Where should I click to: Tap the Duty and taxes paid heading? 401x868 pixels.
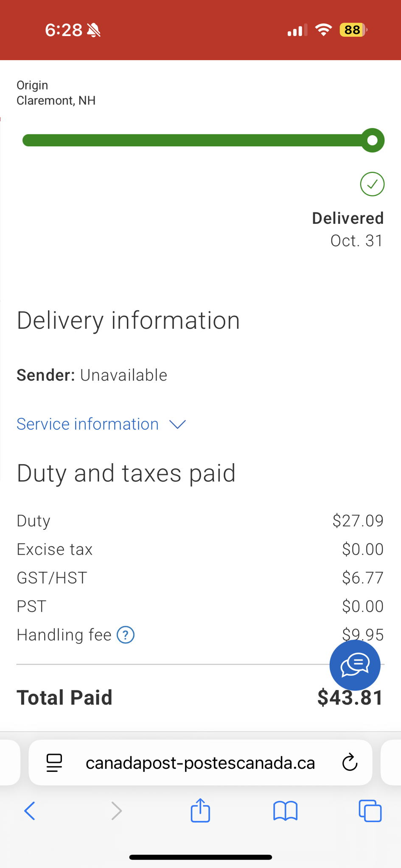pyautogui.click(x=126, y=473)
